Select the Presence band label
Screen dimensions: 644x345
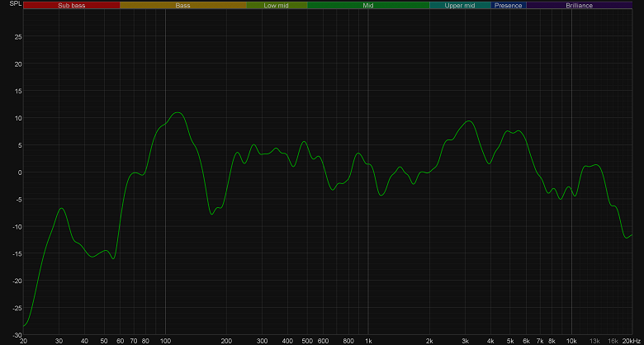click(509, 5)
